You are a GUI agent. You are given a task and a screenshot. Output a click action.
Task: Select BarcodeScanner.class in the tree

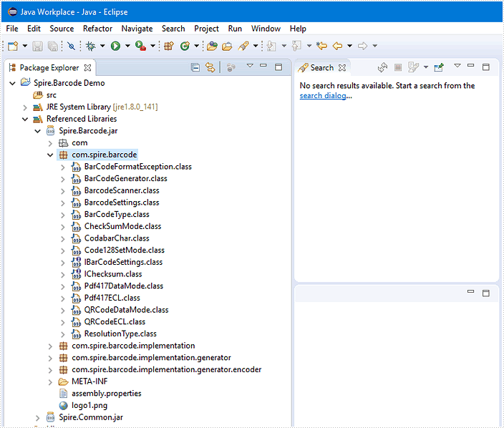click(122, 190)
